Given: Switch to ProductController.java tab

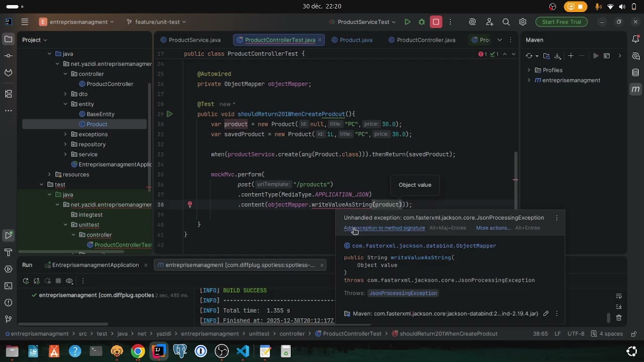Looking at the screenshot, I should 421,40.
